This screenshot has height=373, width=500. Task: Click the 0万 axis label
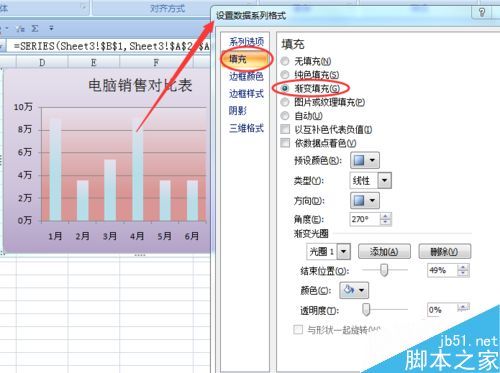[x=25, y=220]
